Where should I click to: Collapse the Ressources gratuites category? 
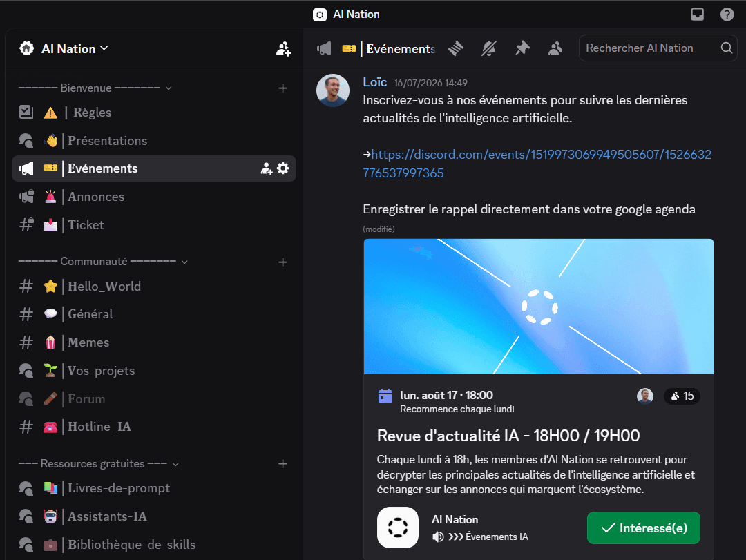pos(99,464)
